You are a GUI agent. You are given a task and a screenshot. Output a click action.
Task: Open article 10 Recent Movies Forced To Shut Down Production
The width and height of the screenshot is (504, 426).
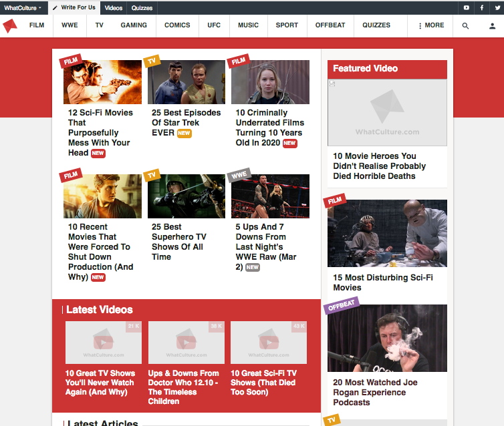coord(101,252)
